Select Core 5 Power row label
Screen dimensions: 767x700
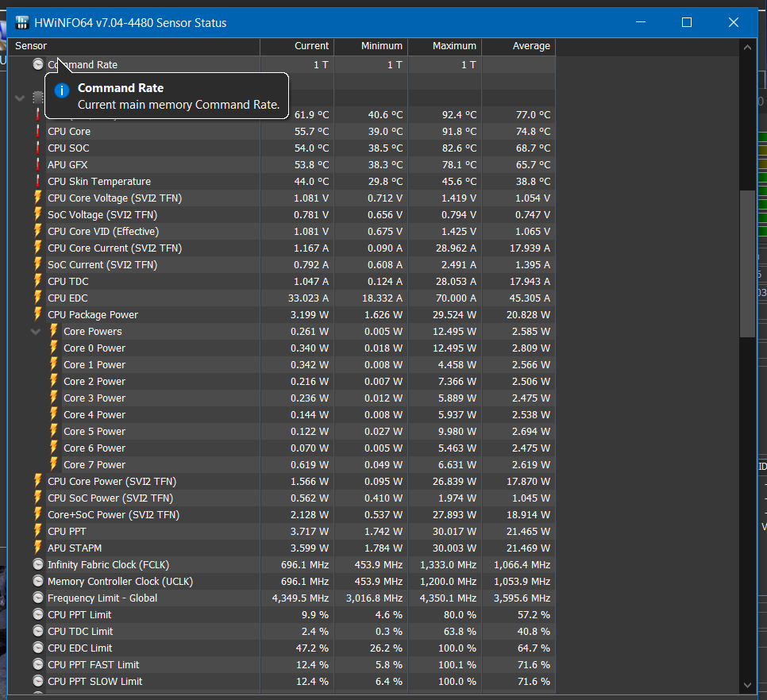point(94,431)
